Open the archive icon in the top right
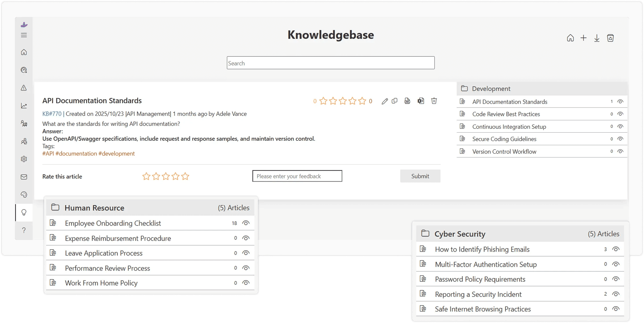The height and width of the screenshot is (323, 644). click(610, 38)
